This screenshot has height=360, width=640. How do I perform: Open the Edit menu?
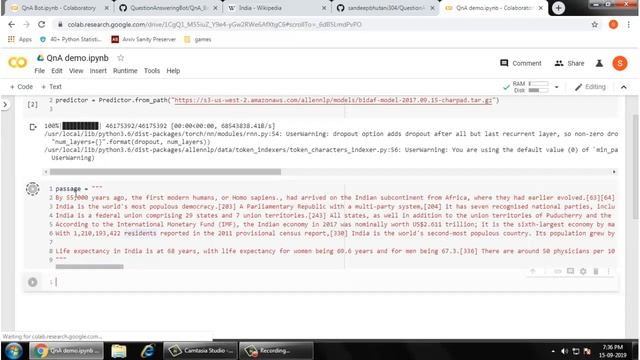click(57, 71)
